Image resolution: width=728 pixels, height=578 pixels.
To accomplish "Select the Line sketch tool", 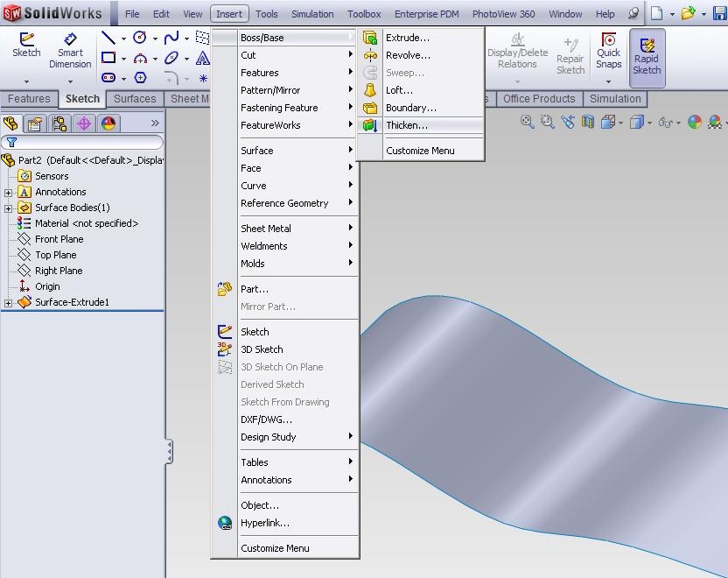I will tap(108, 37).
